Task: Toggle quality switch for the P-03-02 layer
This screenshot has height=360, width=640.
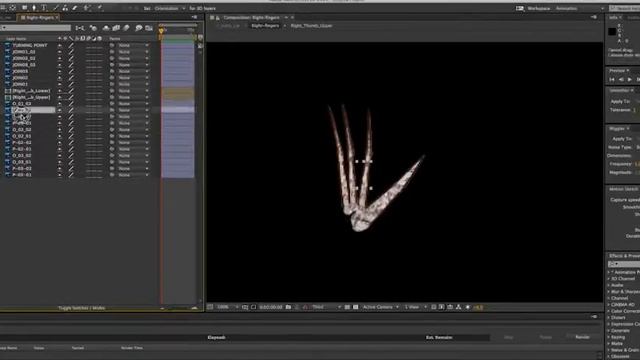Action: click(x=71, y=168)
